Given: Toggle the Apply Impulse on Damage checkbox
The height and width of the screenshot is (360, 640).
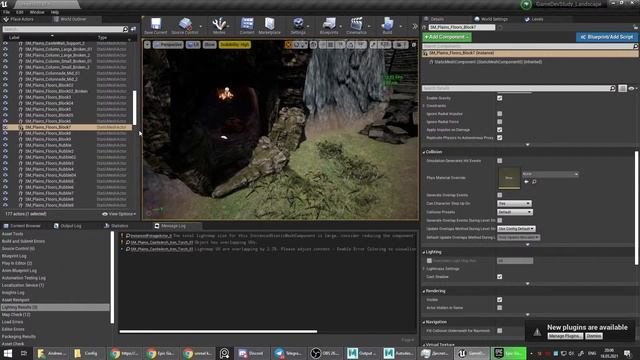Looking at the screenshot, I should (x=500, y=130).
